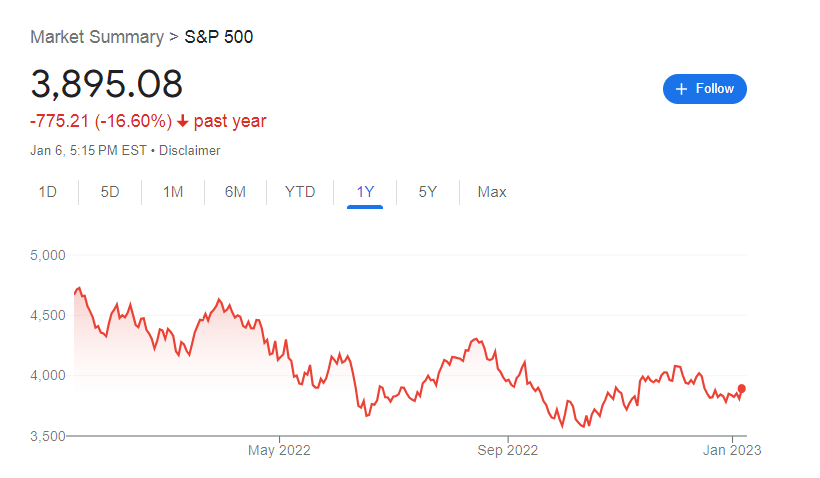Click the red current-price dot on chart
The height and width of the screenshot is (478, 820).
point(742,389)
